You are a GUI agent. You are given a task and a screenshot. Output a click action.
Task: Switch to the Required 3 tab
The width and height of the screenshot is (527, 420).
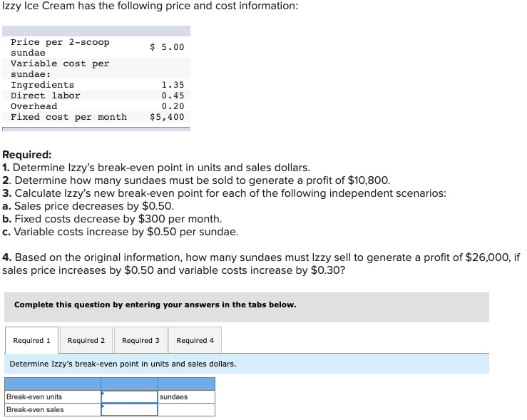tap(140, 340)
